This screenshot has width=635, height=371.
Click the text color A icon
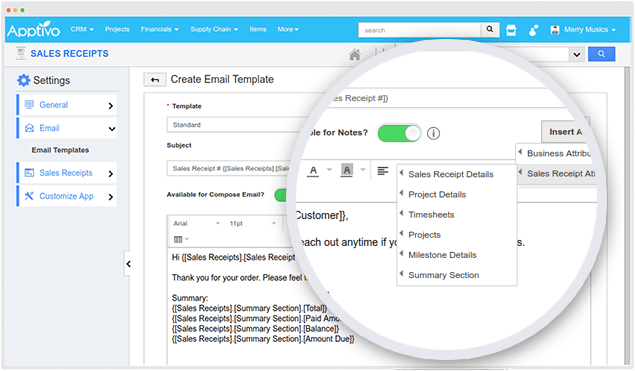pyautogui.click(x=313, y=171)
